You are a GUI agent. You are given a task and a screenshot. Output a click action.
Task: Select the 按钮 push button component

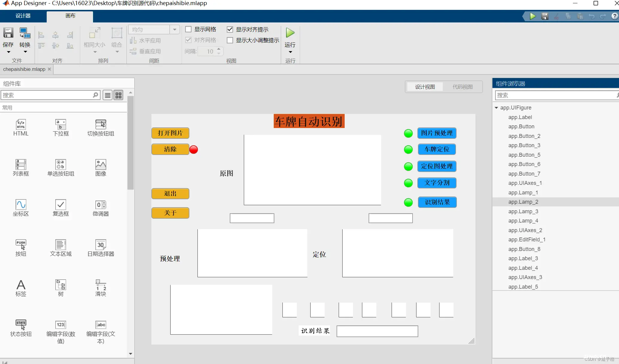click(21, 248)
